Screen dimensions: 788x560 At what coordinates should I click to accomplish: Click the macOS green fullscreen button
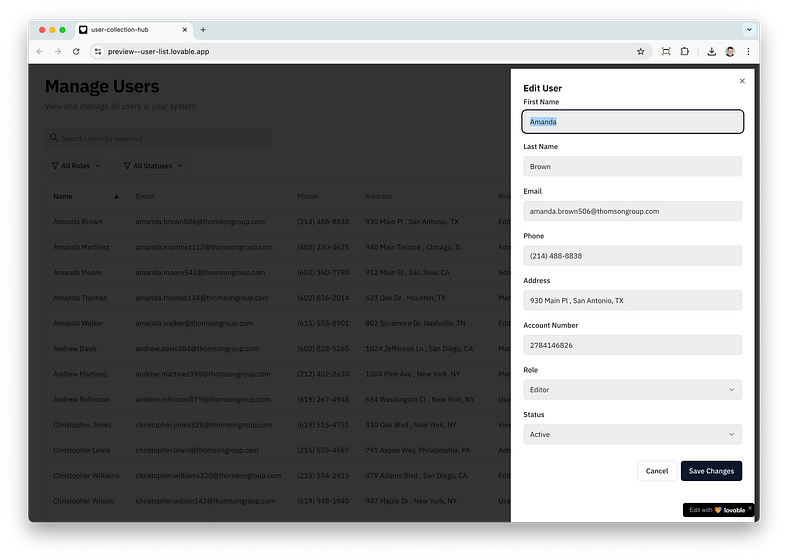pos(62,30)
